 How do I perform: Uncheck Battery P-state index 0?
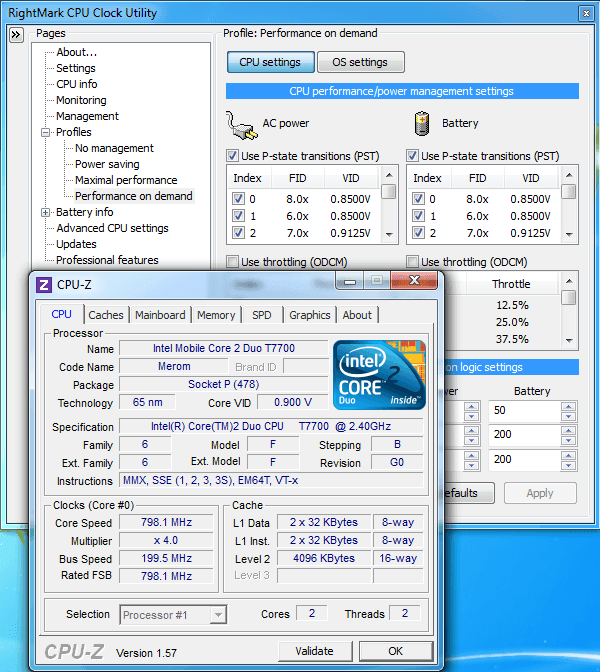click(418, 199)
